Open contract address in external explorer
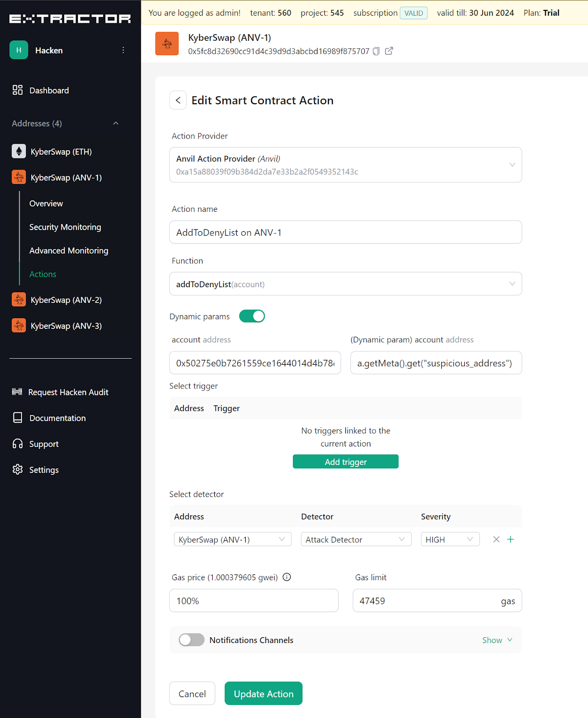 pyautogui.click(x=389, y=51)
